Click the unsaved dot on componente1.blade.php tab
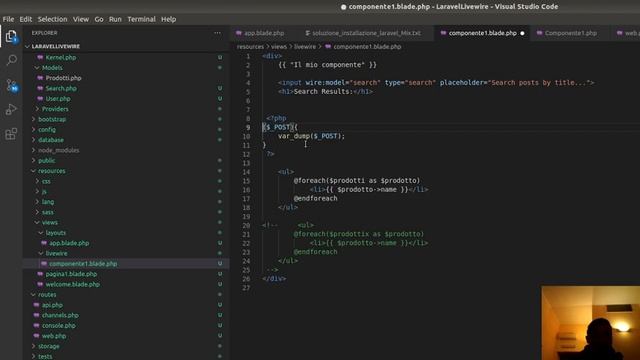 522,33
